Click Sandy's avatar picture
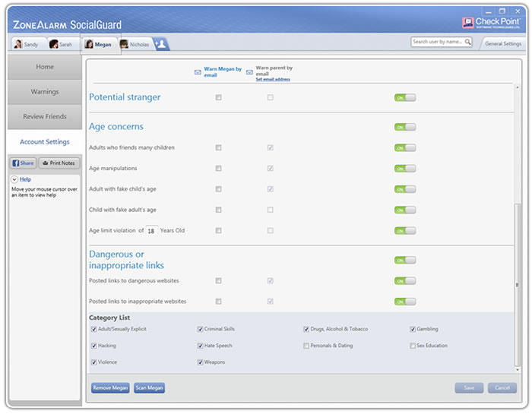The image size is (532, 414). [18, 44]
